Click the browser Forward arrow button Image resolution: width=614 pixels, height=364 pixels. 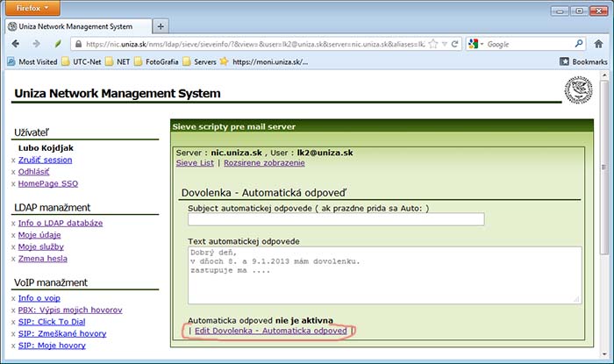click(x=37, y=44)
